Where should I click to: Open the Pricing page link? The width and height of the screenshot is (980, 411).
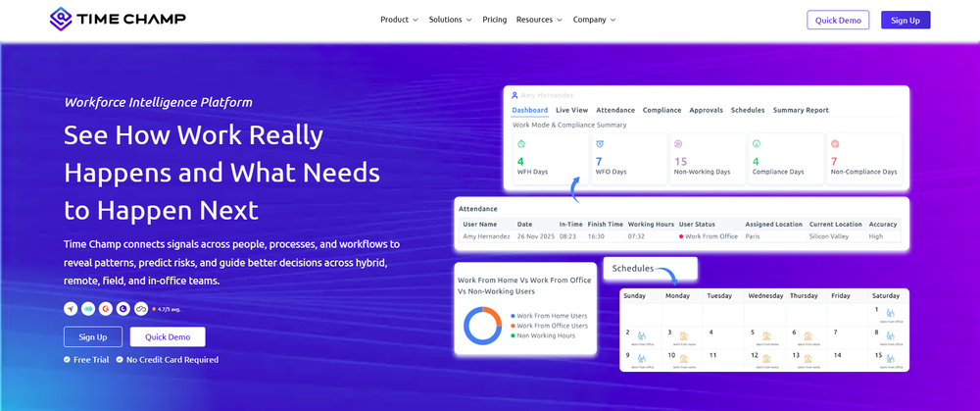(494, 20)
